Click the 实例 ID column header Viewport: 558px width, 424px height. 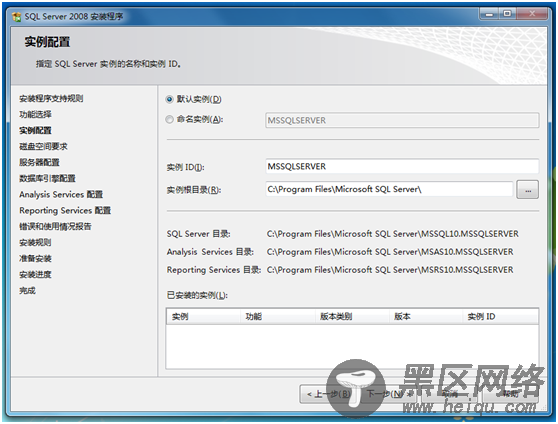tap(500, 316)
